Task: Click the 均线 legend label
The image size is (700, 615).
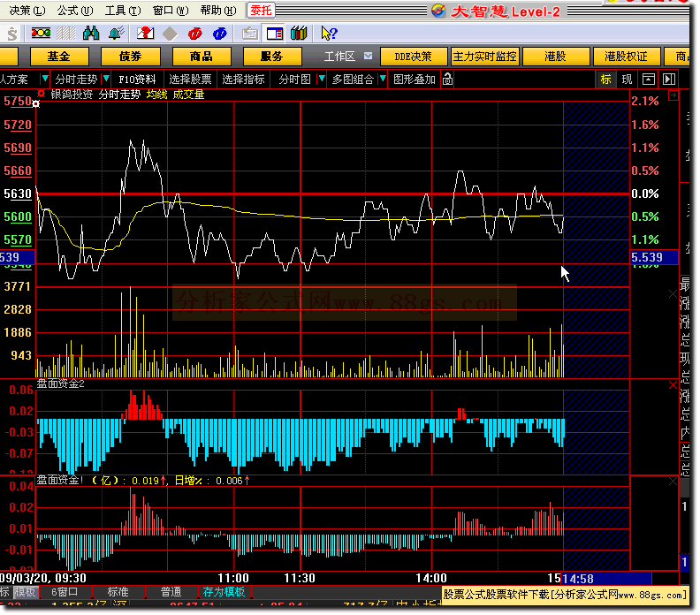Action: pyautogui.click(x=156, y=95)
